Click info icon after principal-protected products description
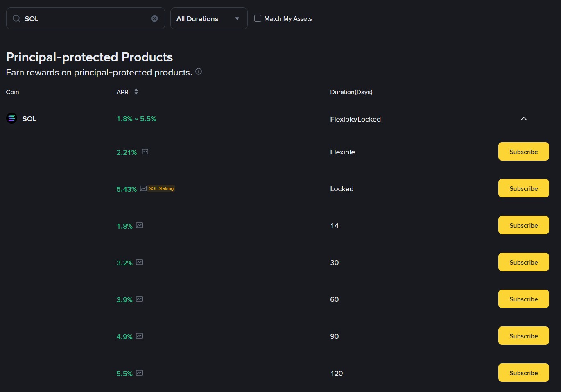The width and height of the screenshot is (561, 392). tap(199, 72)
